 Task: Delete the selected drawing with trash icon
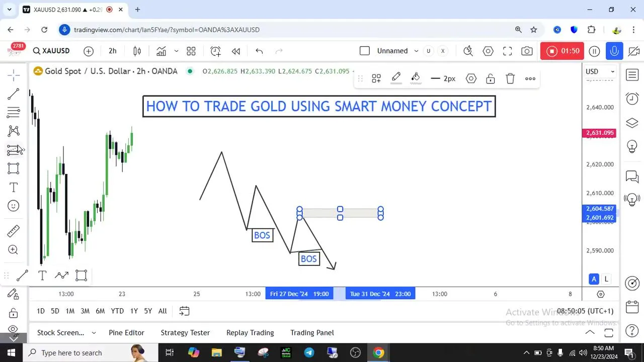[x=510, y=78]
